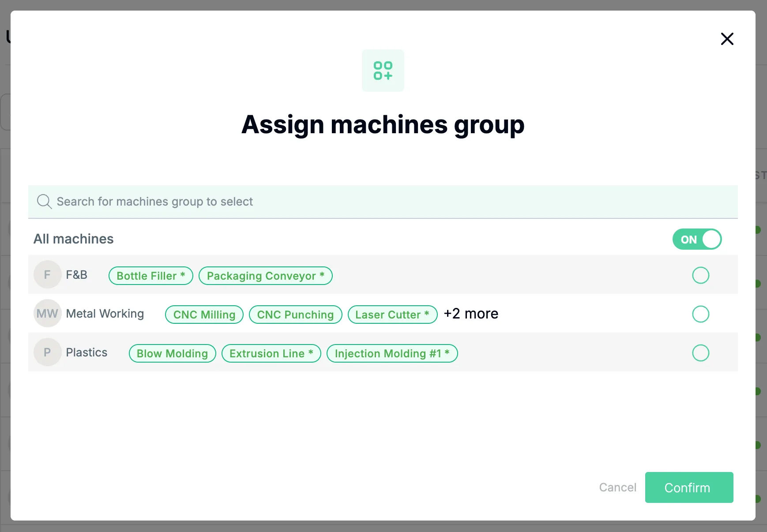The height and width of the screenshot is (532, 767).
Task: Click the CNC Punching machine tag
Action: pyautogui.click(x=296, y=315)
